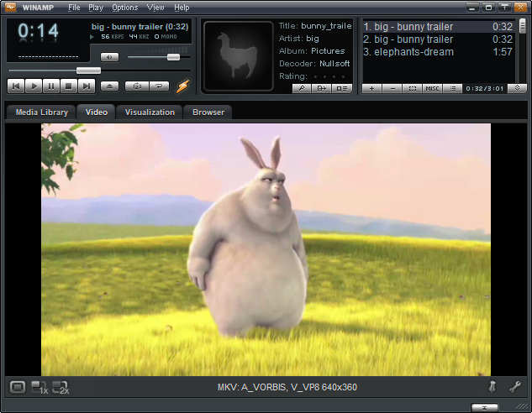Set video size to 1x
The width and height of the screenshot is (532, 413).
coord(40,387)
